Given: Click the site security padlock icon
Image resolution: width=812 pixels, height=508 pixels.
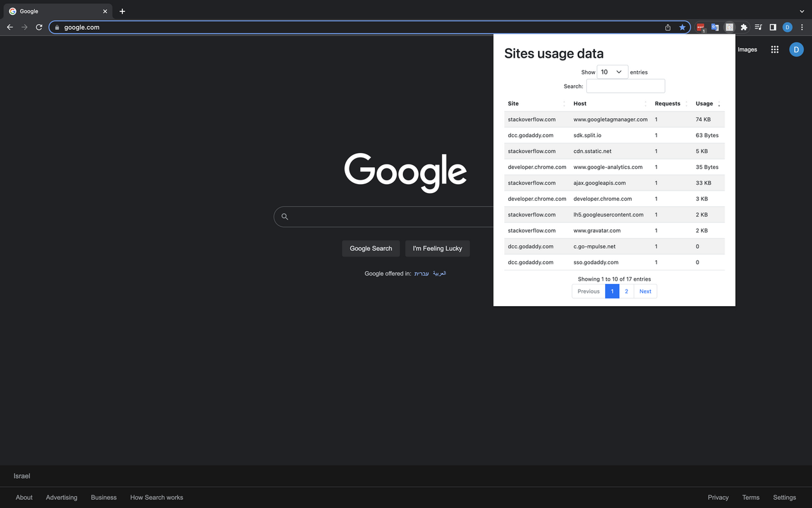Looking at the screenshot, I should point(56,27).
